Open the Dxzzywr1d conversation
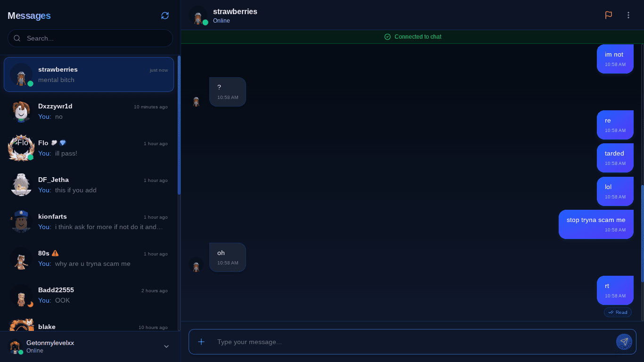The height and width of the screenshot is (362, 644). point(89,111)
